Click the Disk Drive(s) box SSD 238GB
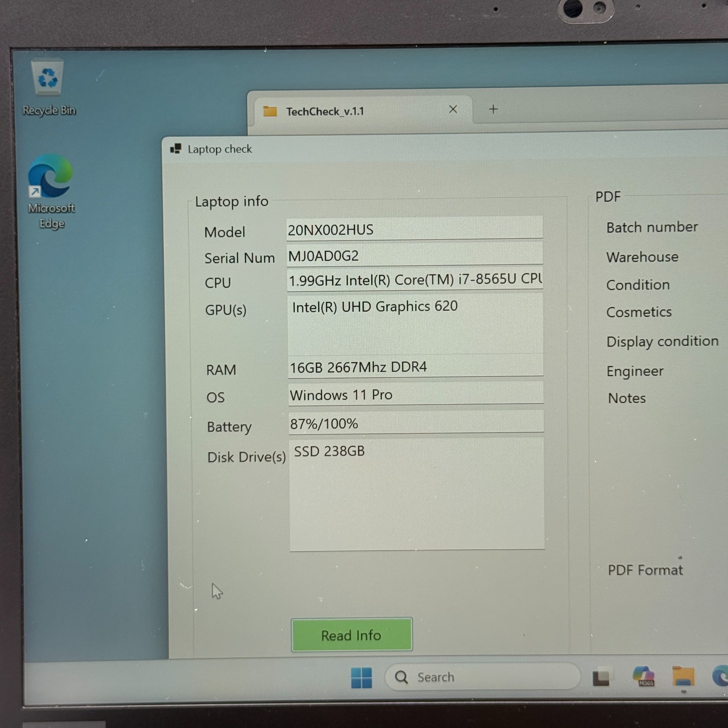This screenshot has height=728, width=728. pos(417,494)
